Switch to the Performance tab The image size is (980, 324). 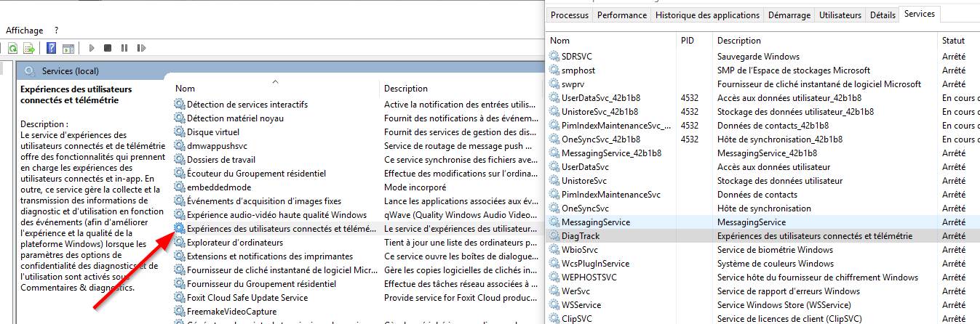pyautogui.click(x=622, y=15)
